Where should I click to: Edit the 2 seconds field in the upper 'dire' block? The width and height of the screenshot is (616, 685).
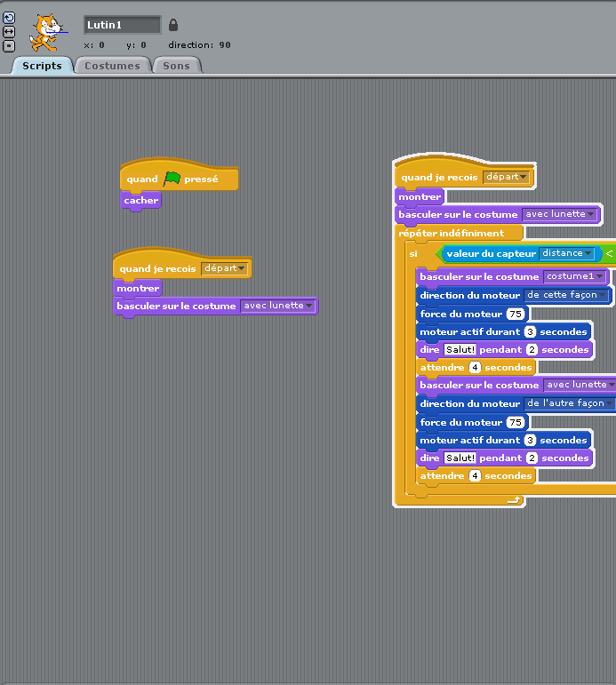pyautogui.click(x=532, y=349)
